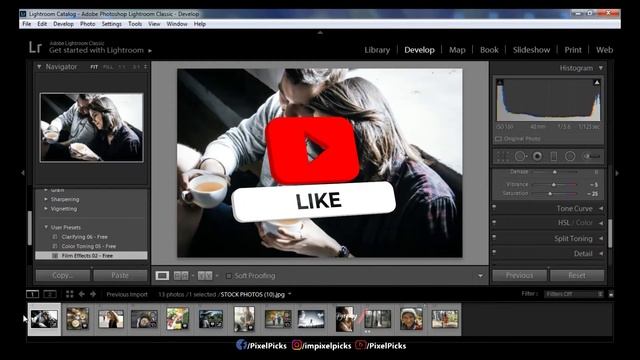640x360 pixels.
Task: Set Navigator zoom to FILL
Action: tap(108, 67)
